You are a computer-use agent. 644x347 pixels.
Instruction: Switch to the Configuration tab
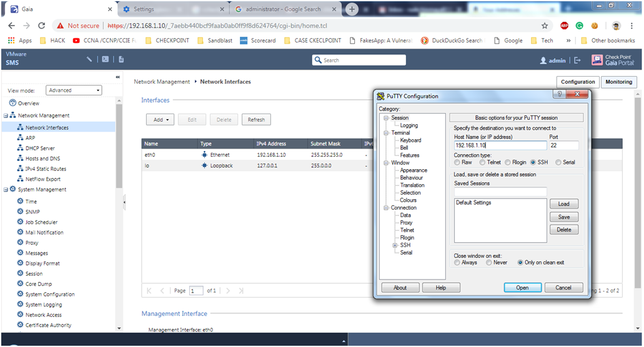pyautogui.click(x=578, y=82)
